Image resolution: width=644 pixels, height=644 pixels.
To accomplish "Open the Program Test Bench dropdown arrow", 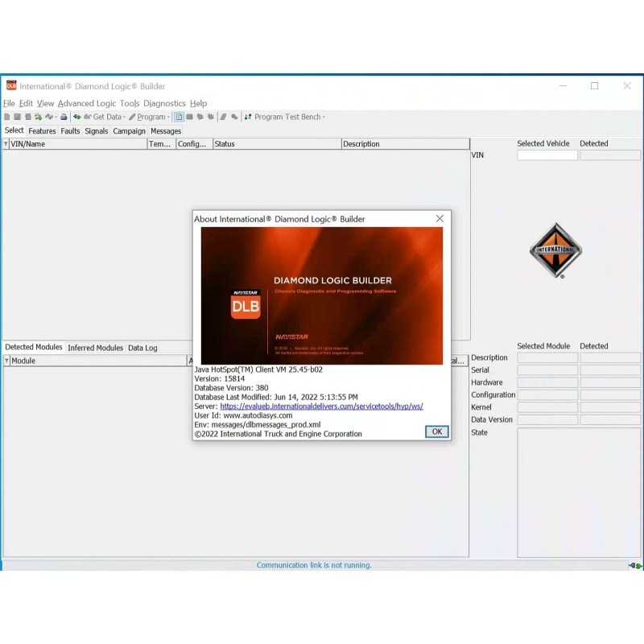I will coord(323,116).
